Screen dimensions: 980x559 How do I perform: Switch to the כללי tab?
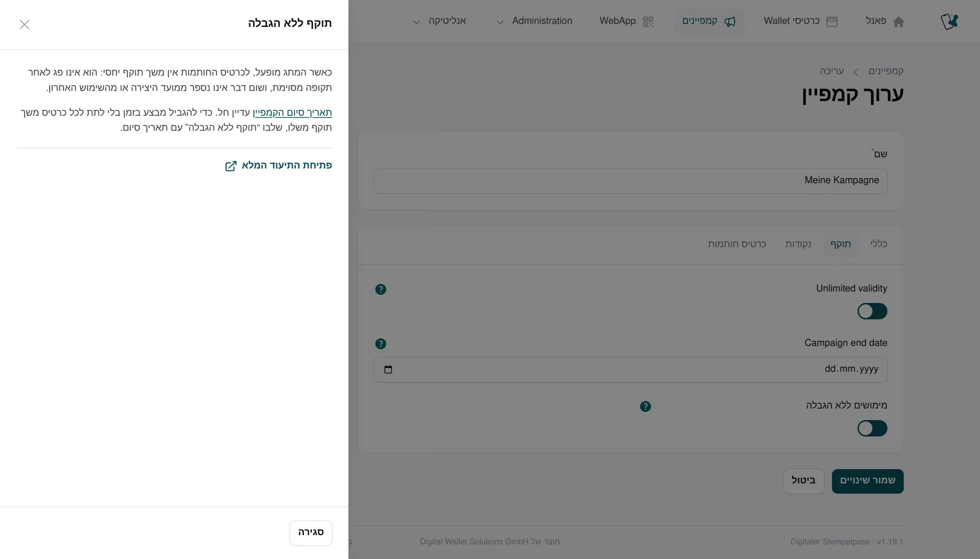point(878,244)
